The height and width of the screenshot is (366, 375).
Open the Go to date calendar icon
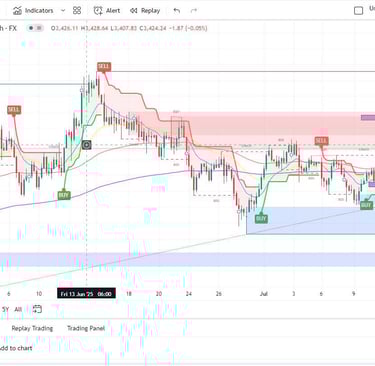click(x=37, y=309)
